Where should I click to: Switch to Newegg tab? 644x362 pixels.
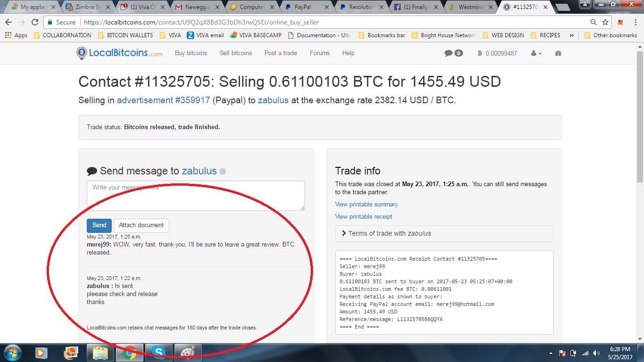pyautogui.click(x=197, y=7)
